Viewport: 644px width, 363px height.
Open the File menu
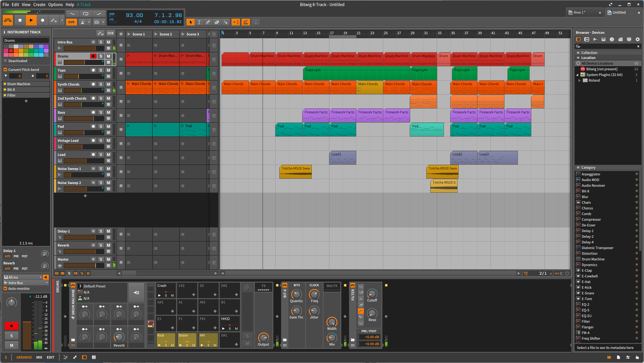click(6, 4)
